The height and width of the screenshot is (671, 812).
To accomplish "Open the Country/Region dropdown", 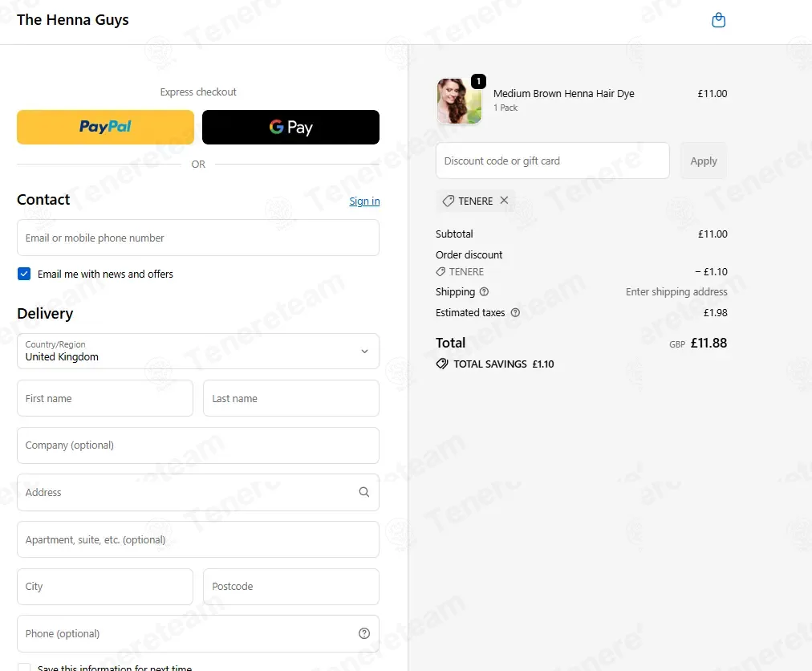I will pos(198,352).
